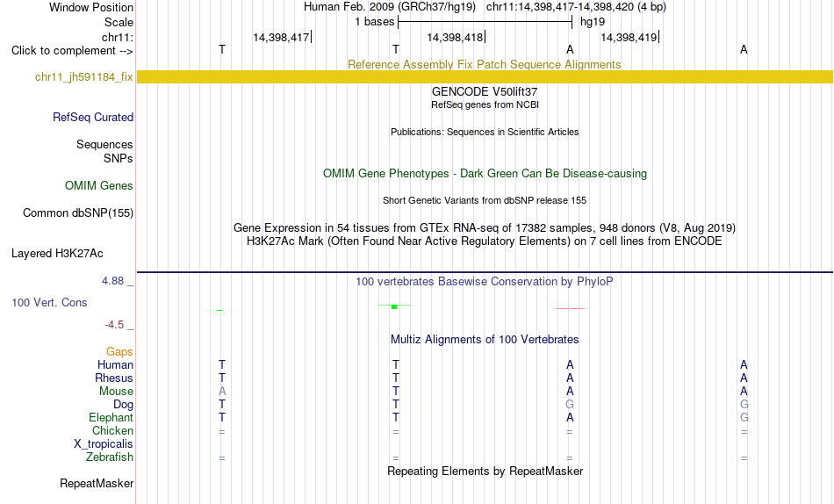Click the dark A base in Elephant row
Screen dimensions: 834x504
(570, 418)
